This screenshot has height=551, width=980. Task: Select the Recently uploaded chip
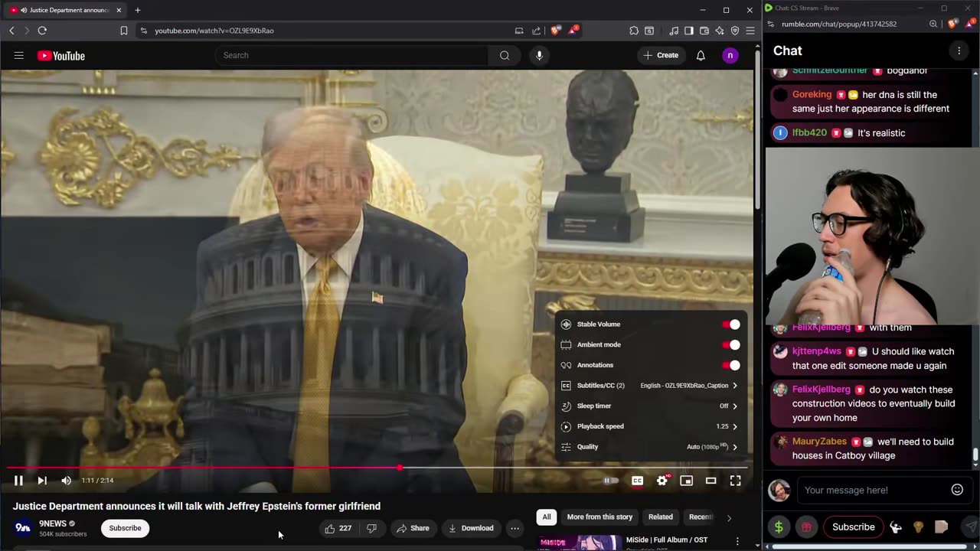click(701, 517)
